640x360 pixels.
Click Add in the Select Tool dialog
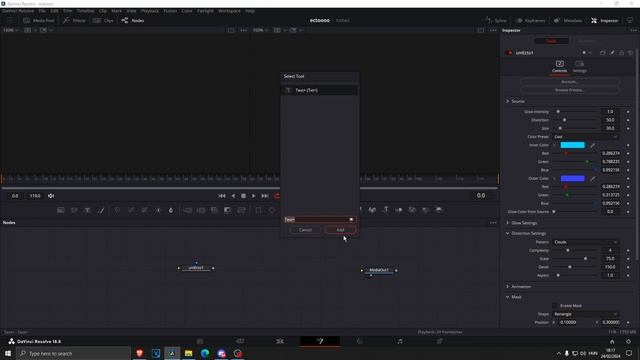point(340,230)
